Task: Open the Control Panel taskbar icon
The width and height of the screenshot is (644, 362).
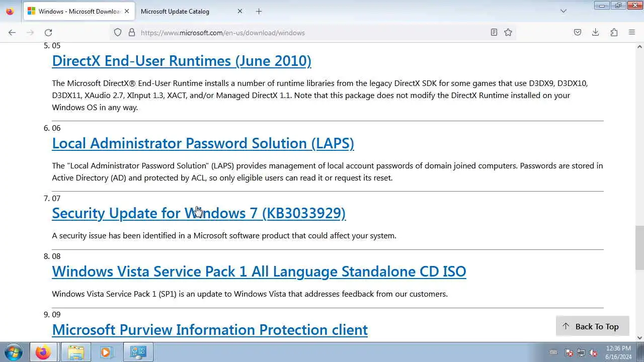Action: coord(138,352)
